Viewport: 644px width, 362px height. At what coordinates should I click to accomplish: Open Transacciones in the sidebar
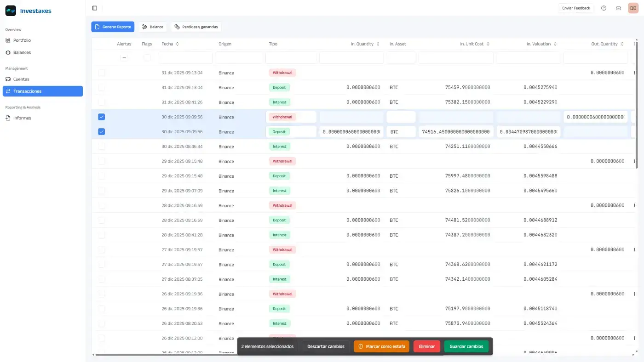point(43,91)
